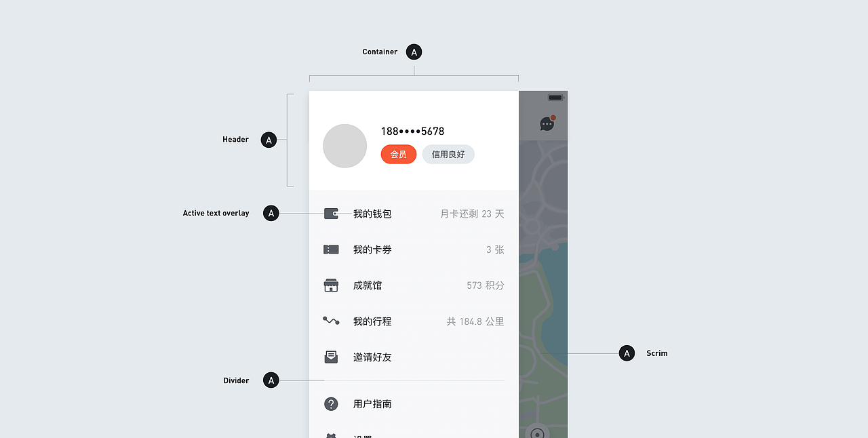Click the battery indicator in the status bar
The height and width of the screenshot is (438, 868).
555,97
